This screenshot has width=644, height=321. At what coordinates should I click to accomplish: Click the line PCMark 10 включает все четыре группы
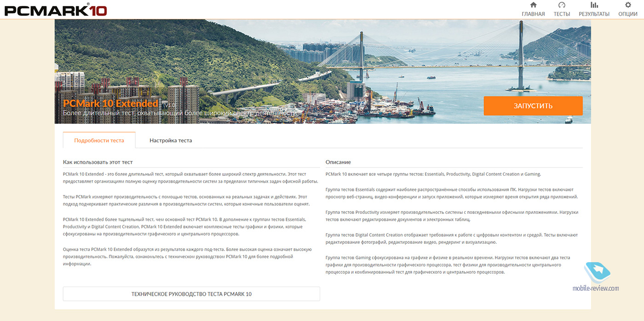[x=433, y=174]
